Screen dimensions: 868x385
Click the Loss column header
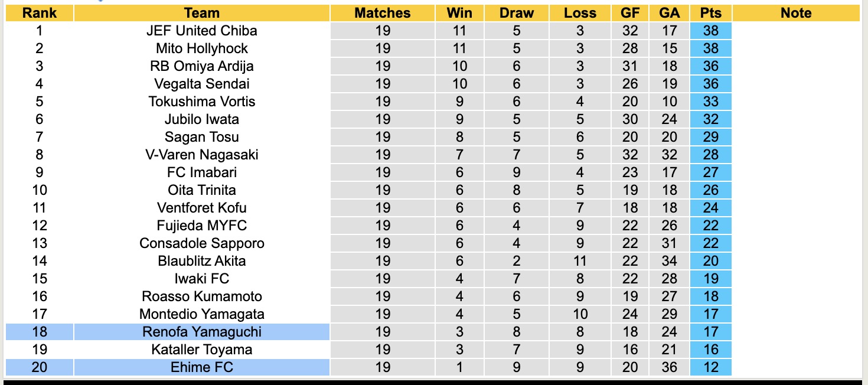point(580,13)
